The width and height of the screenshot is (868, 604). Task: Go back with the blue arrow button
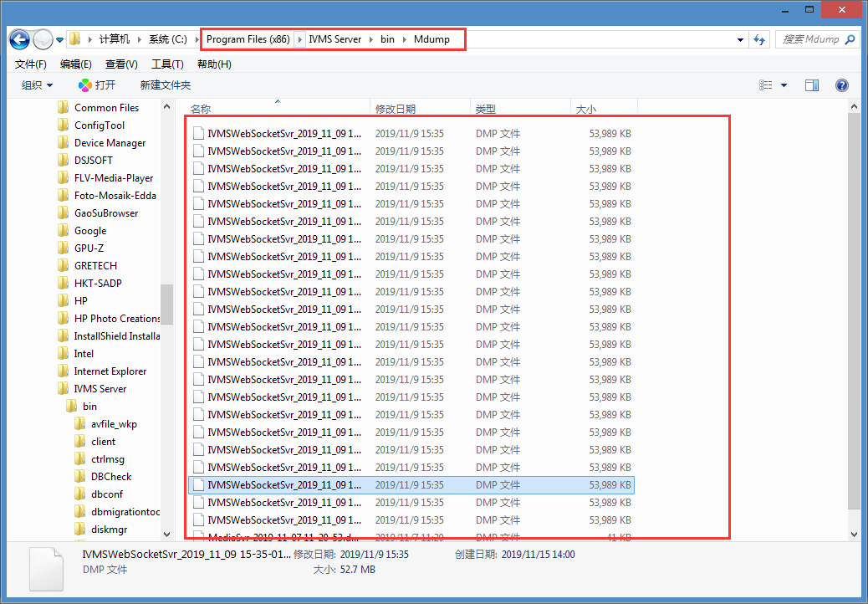[x=20, y=39]
